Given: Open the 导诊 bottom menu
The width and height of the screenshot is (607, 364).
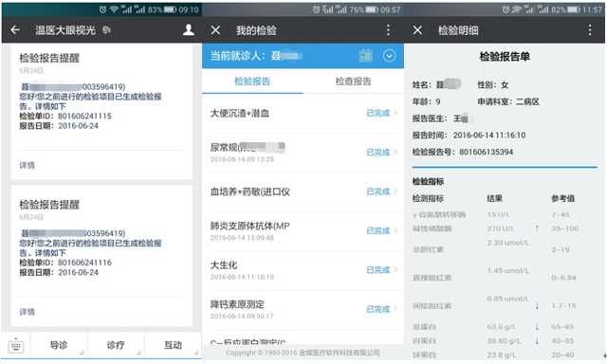Looking at the screenshot, I should point(59,345).
